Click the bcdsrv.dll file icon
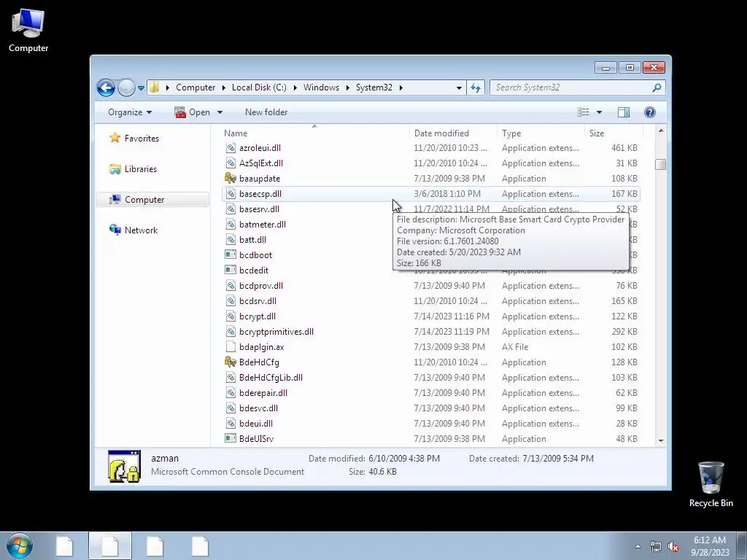This screenshot has width=747, height=560. click(231, 301)
